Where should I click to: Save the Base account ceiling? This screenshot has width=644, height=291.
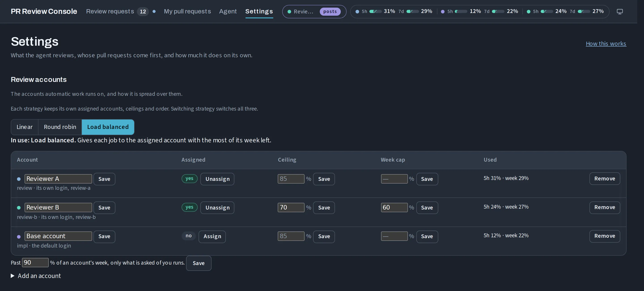[x=324, y=236]
